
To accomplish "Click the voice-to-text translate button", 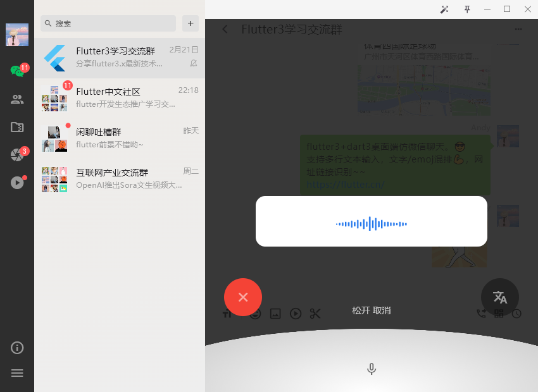I will click(x=500, y=297).
